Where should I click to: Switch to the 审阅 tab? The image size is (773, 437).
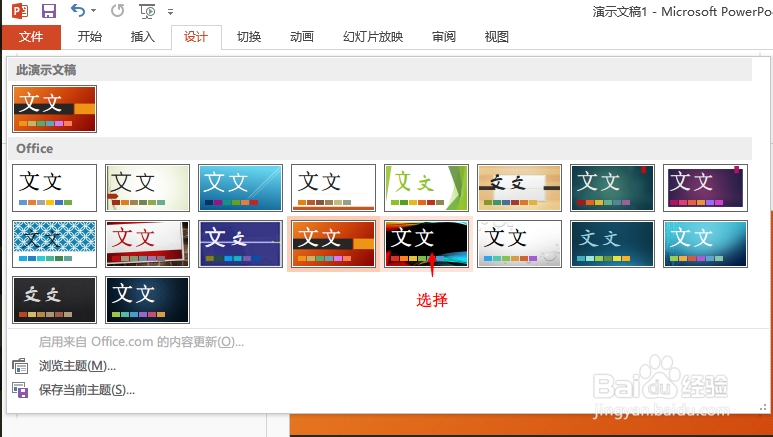click(x=444, y=37)
